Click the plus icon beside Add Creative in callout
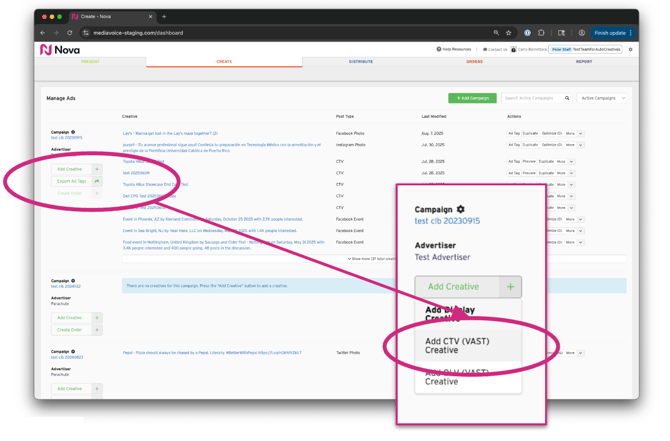670x441 pixels. tap(510, 287)
